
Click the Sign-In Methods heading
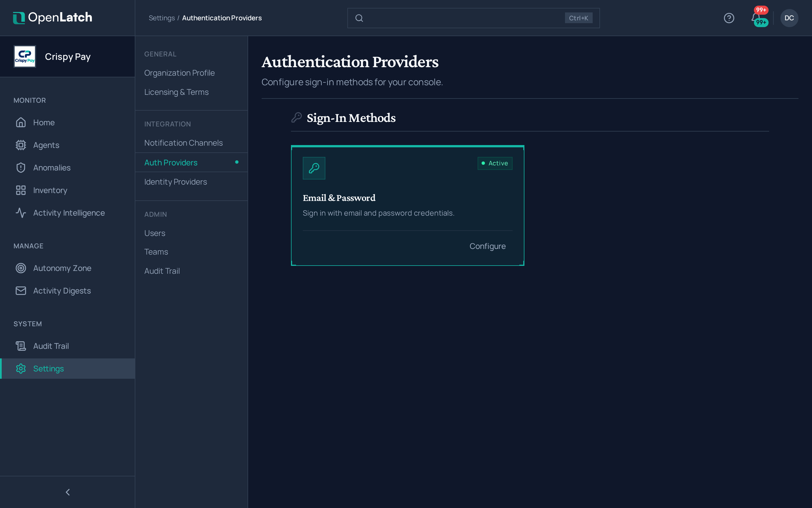tap(351, 118)
